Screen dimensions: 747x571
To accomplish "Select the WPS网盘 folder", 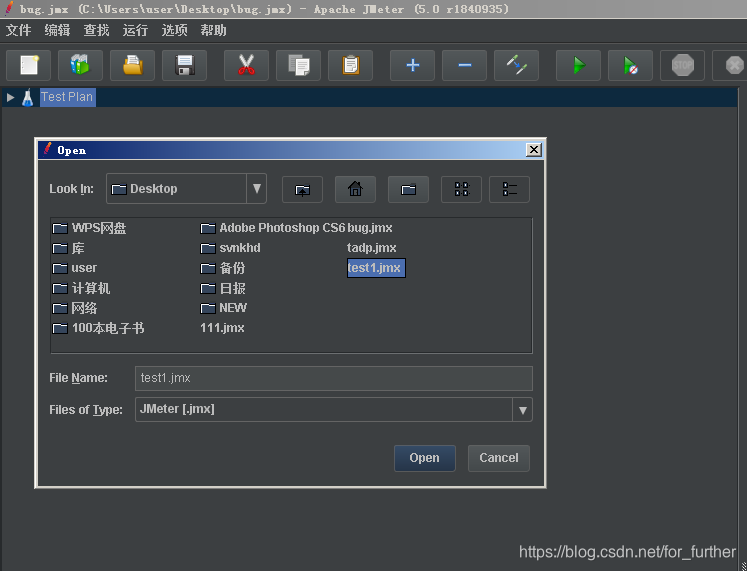I will pyautogui.click(x=90, y=228).
